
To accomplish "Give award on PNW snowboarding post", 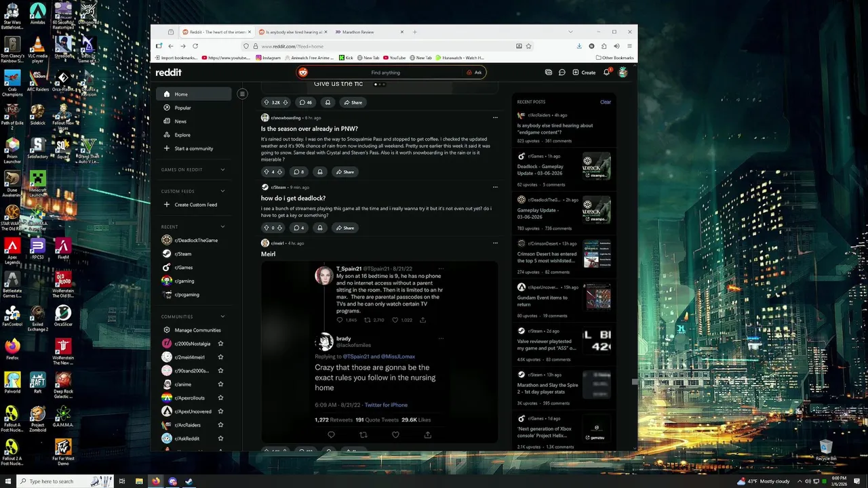I will pyautogui.click(x=319, y=172).
